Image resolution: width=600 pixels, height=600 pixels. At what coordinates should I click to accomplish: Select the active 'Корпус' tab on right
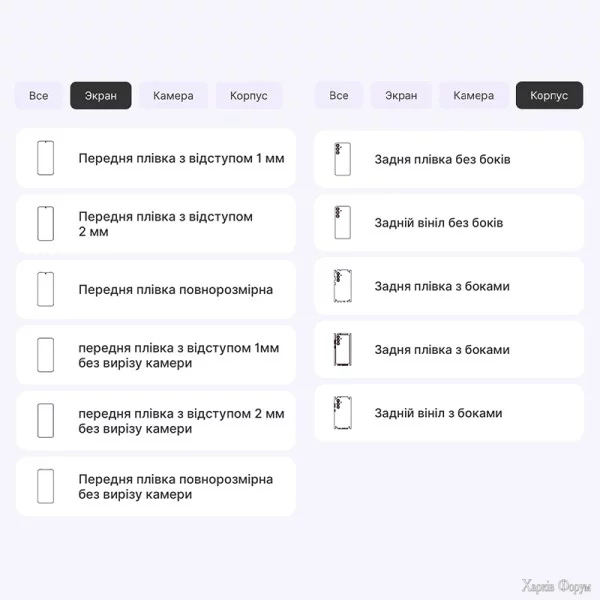click(x=549, y=96)
